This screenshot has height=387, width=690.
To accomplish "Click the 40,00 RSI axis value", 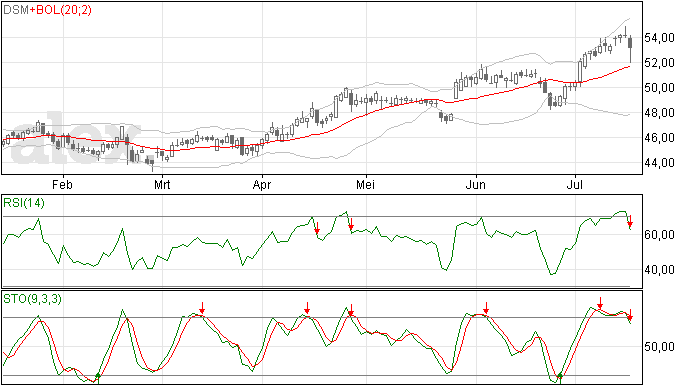I will coord(659,270).
